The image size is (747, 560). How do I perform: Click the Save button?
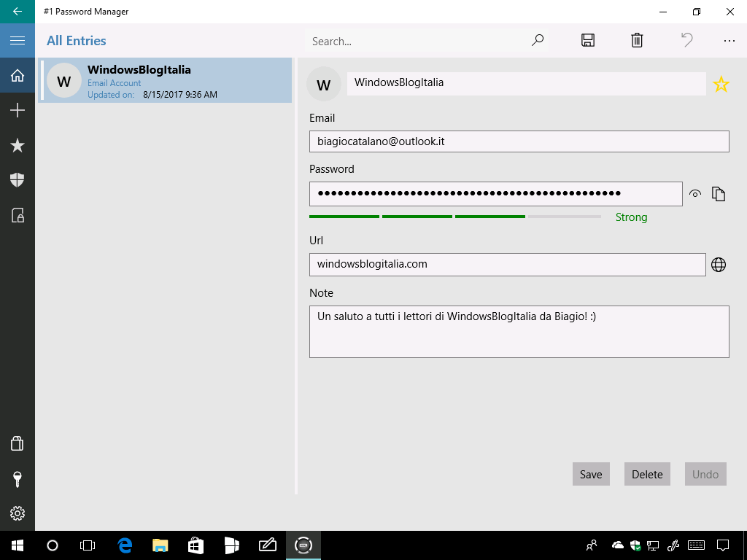[591, 474]
